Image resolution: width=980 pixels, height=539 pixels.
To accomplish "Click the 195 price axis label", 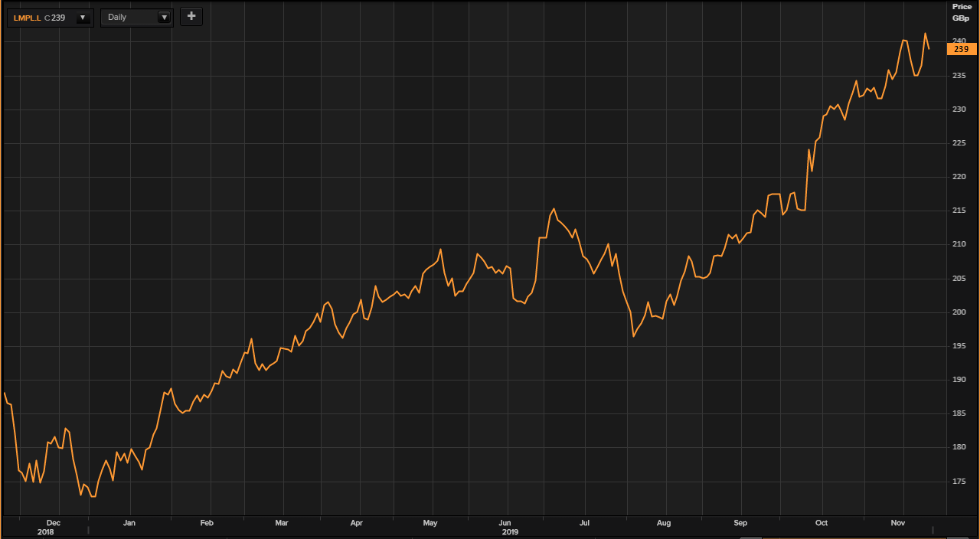I will (959, 346).
